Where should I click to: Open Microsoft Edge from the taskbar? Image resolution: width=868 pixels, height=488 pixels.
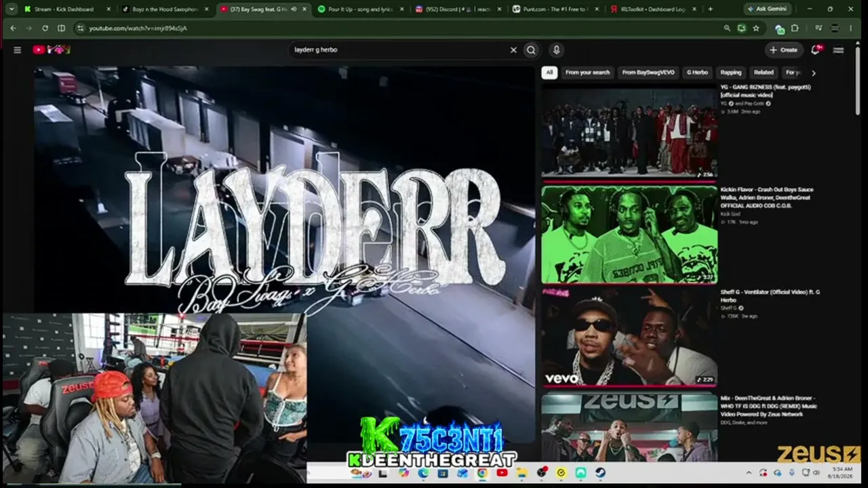[x=423, y=472]
